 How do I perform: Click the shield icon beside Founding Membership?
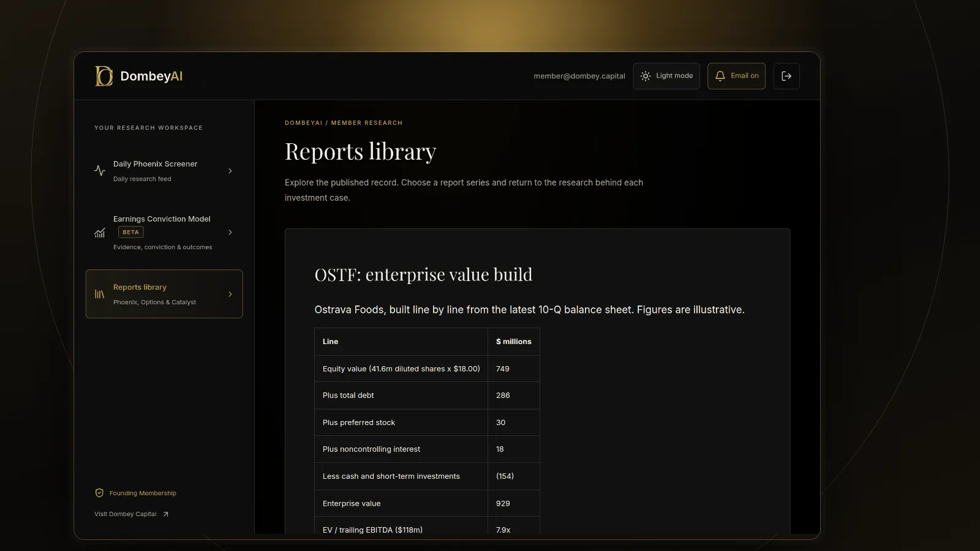coord(99,493)
